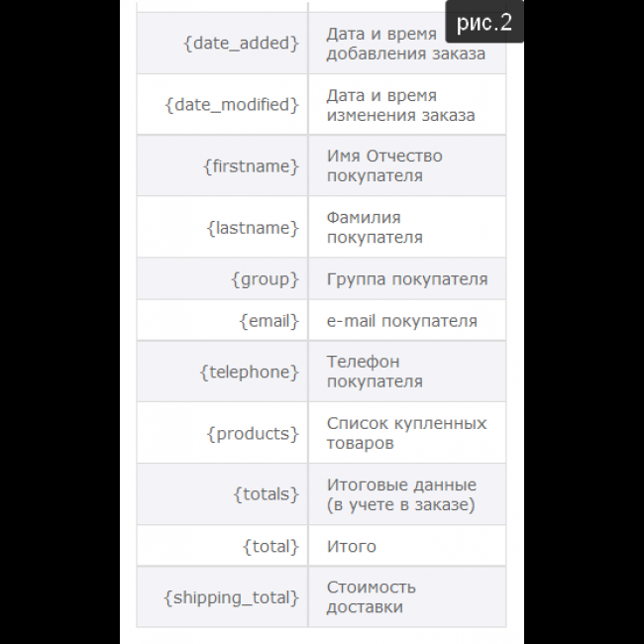Viewport: 644px width, 644px height.
Task: Click the {totals} variable
Action: point(266,494)
